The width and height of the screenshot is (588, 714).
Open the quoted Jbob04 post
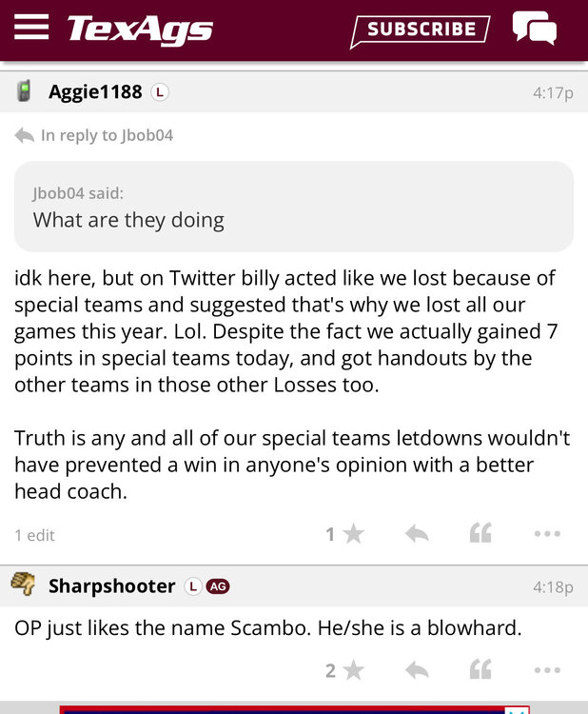(x=293, y=207)
